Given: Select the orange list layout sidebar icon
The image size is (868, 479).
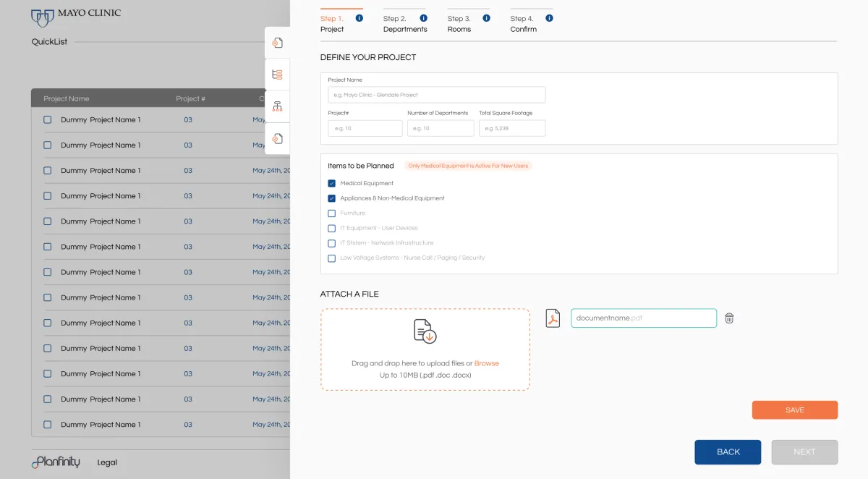Looking at the screenshot, I should [x=277, y=75].
